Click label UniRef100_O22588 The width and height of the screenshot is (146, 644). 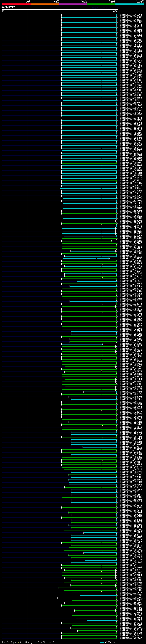tap(131, 304)
